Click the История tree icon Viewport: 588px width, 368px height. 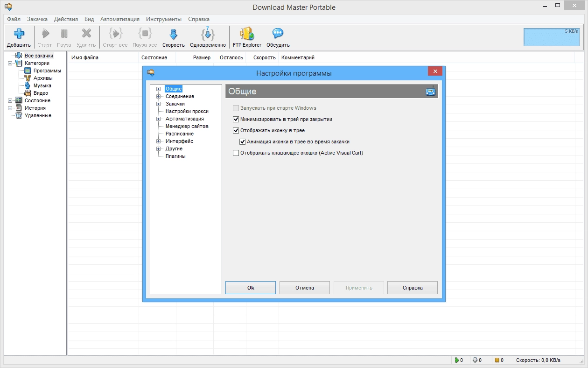[x=19, y=108]
